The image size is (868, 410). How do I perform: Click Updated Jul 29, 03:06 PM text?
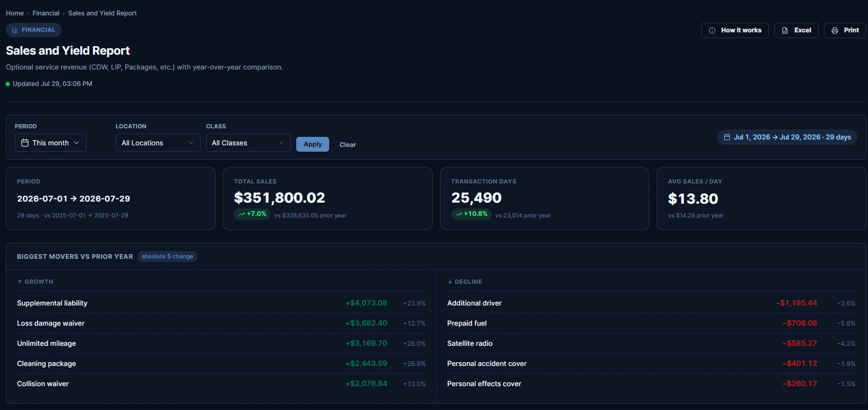click(x=53, y=84)
